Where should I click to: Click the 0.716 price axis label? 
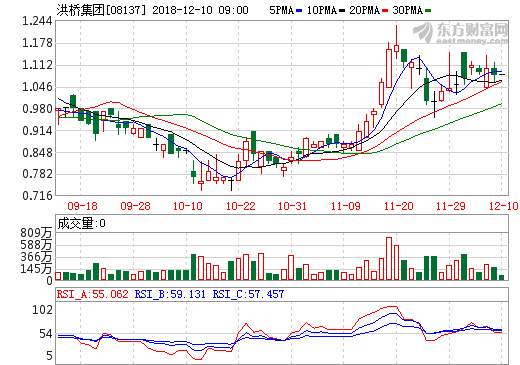[38, 196]
